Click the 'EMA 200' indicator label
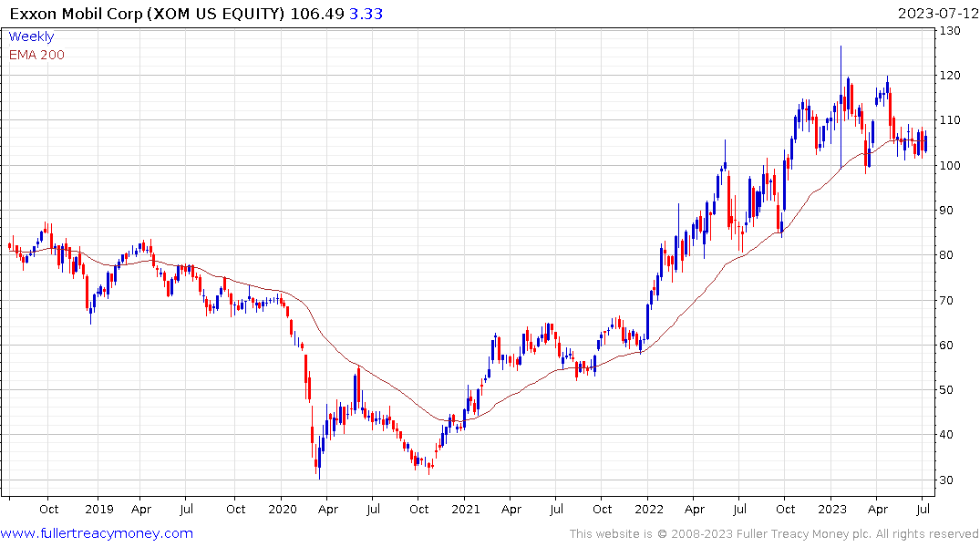Image resolution: width=980 pixels, height=547 pixels. click(x=36, y=55)
